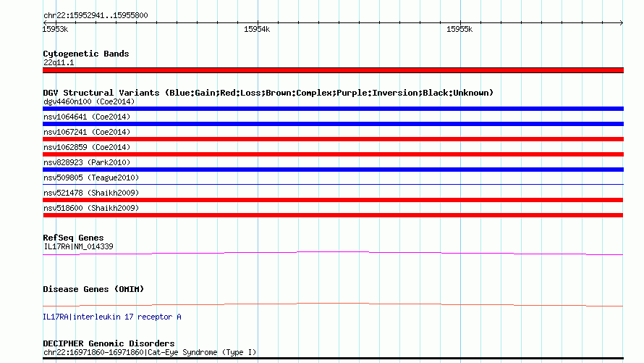This screenshot has width=644, height=363.
Task: Click the right arrowhead of the ruler
Action: (621, 23)
